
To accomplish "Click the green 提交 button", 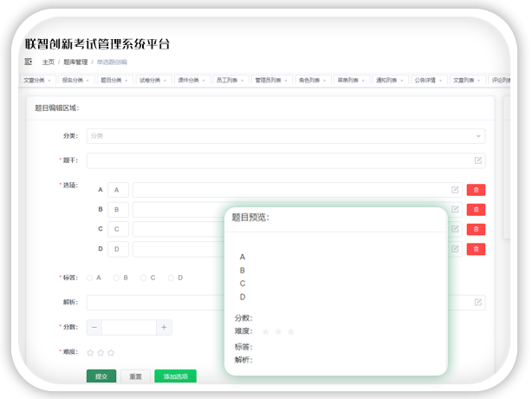I will pos(101,376).
